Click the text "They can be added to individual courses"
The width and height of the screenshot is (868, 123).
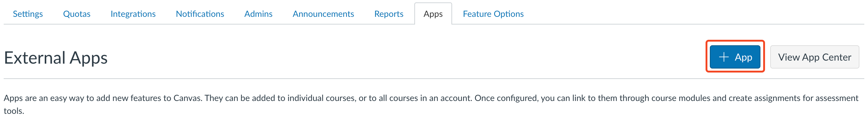tap(280, 98)
